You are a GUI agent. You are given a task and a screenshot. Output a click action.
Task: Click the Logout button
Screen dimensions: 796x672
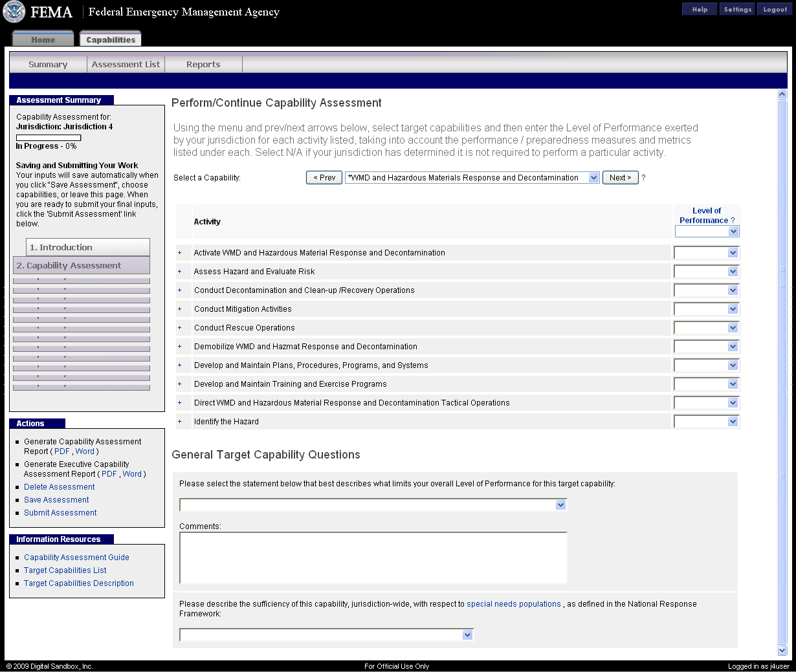pos(775,9)
